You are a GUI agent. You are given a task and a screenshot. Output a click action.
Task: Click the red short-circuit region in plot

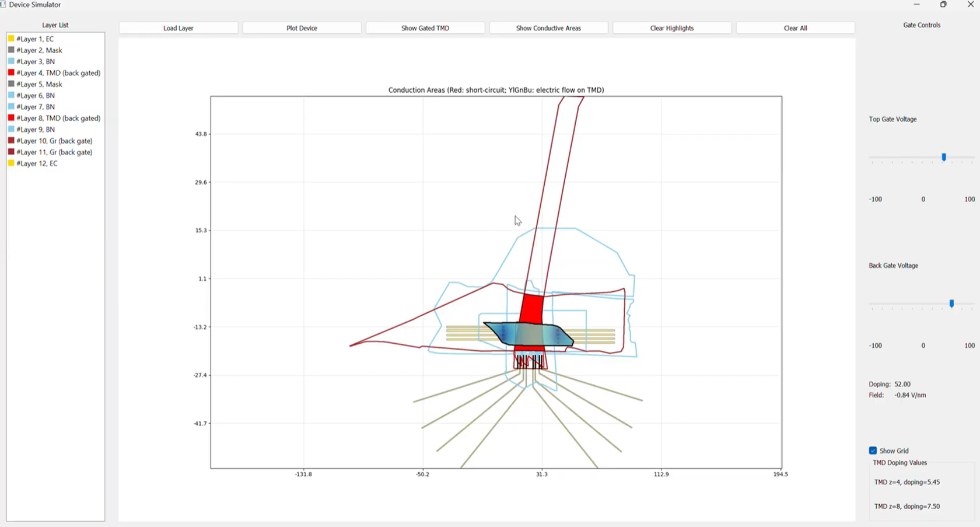pyautogui.click(x=531, y=309)
